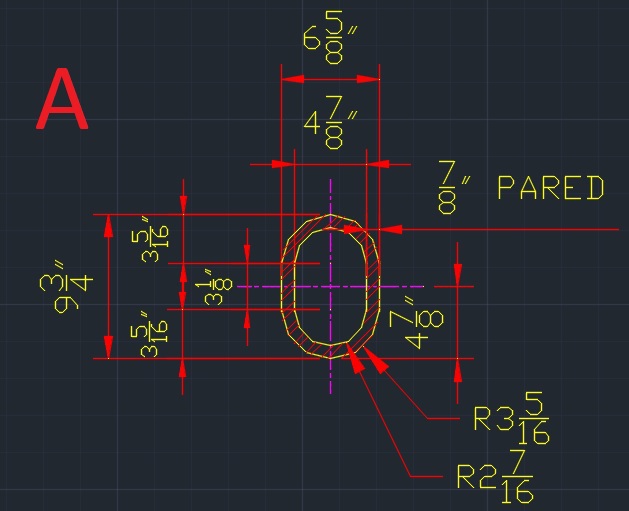The width and height of the screenshot is (629, 511).
Task: Select the upper 3 5/16" vertical dimension text
Action: click(x=155, y=239)
